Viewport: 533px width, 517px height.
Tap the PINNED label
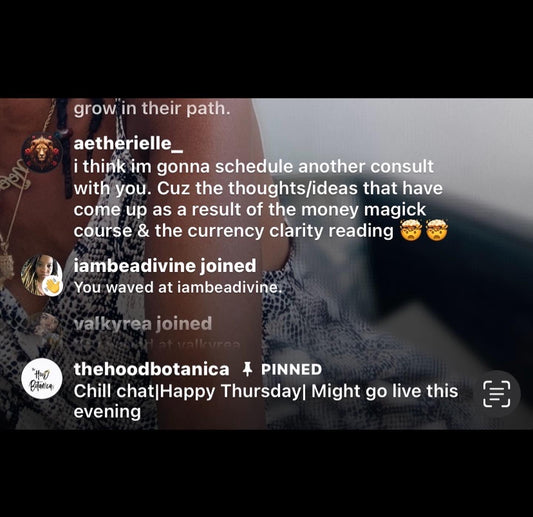pyautogui.click(x=291, y=369)
